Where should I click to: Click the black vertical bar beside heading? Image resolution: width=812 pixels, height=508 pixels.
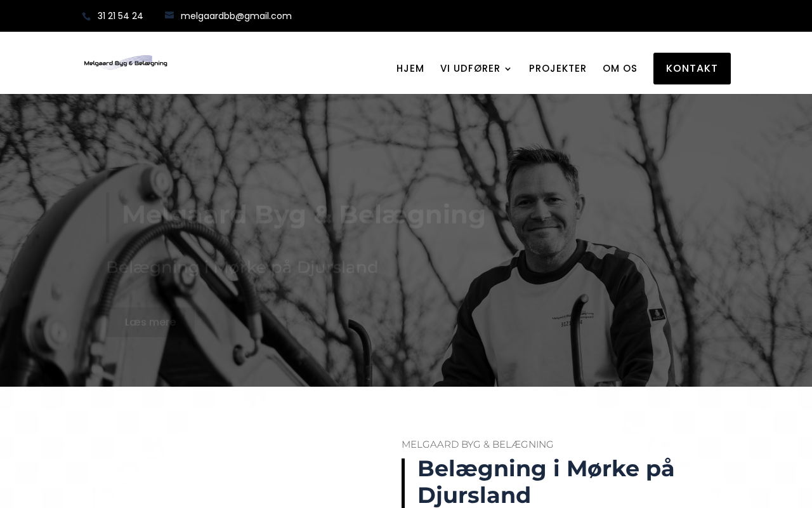tap(403, 483)
